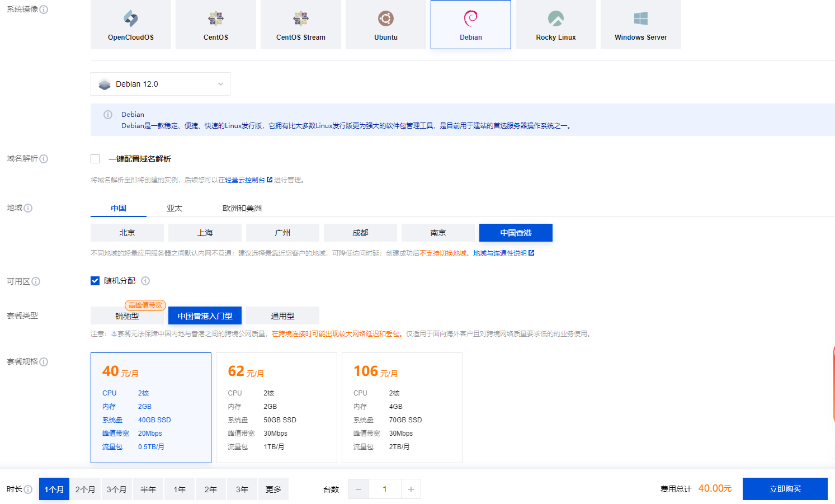Expand 更多 to show more duration options
835x504 pixels.
273,488
